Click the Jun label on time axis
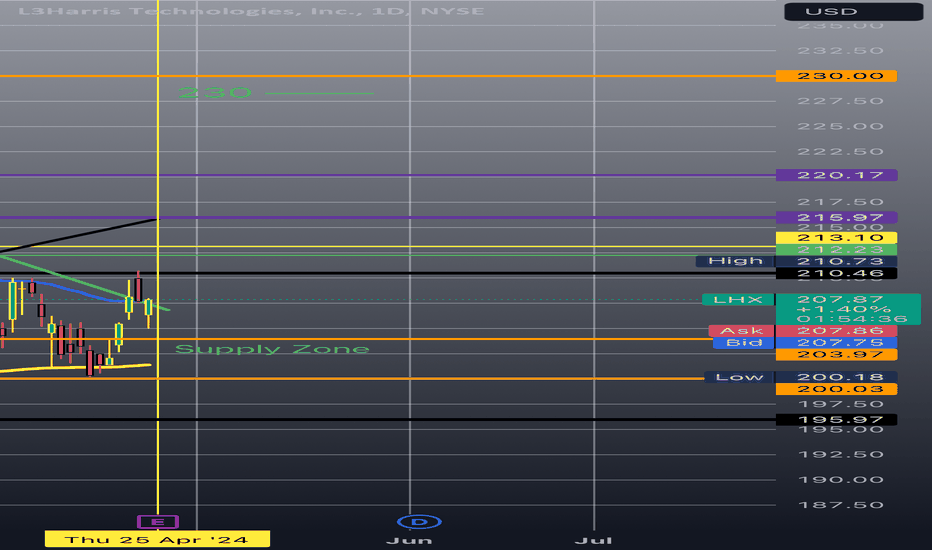Screen dimensions: 932x550 pos(409,540)
